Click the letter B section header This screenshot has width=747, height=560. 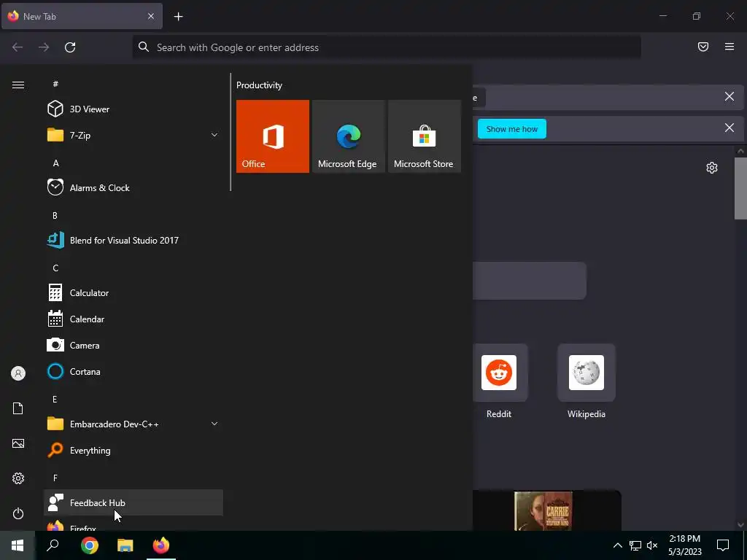tap(55, 216)
